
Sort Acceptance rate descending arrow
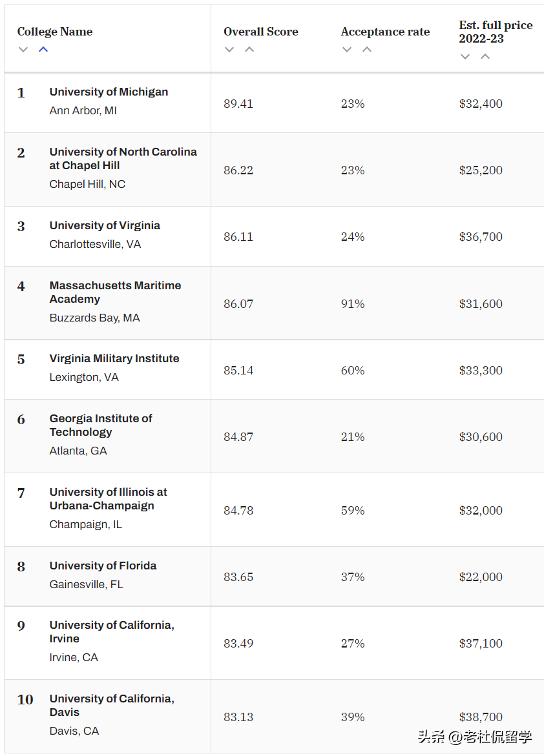pos(347,50)
